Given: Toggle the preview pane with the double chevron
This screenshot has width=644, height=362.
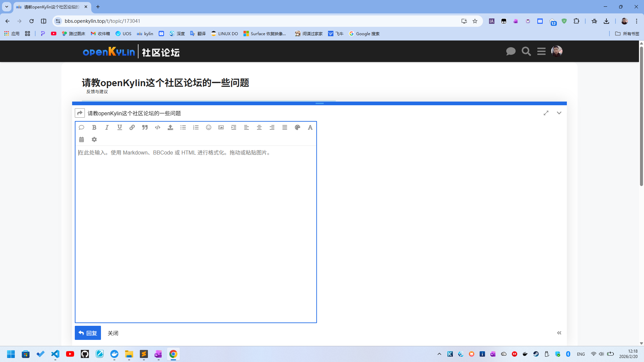Looking at the screenshot, I should (x=559, y=333).
